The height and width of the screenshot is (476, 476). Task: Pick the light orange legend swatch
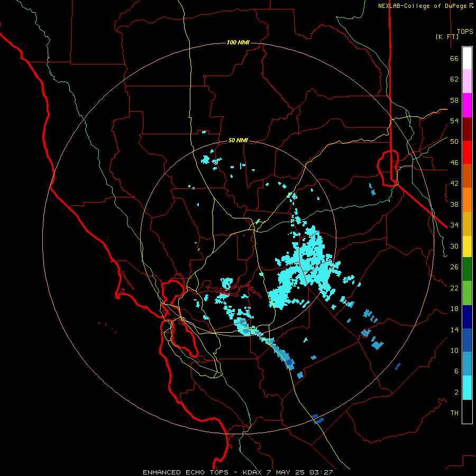pyautogui.click(x=467, y=200)
